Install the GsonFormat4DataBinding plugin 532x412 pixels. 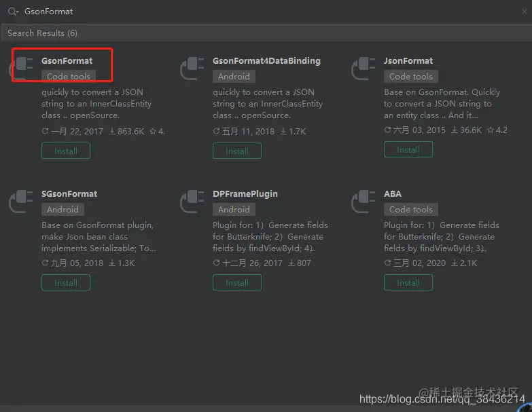[237, 151]
